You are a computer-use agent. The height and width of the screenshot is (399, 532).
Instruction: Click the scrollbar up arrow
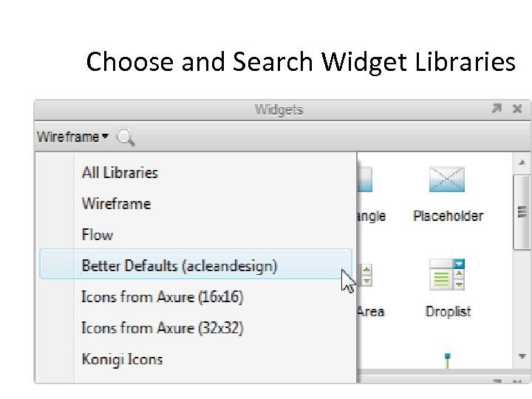(522, 162)
